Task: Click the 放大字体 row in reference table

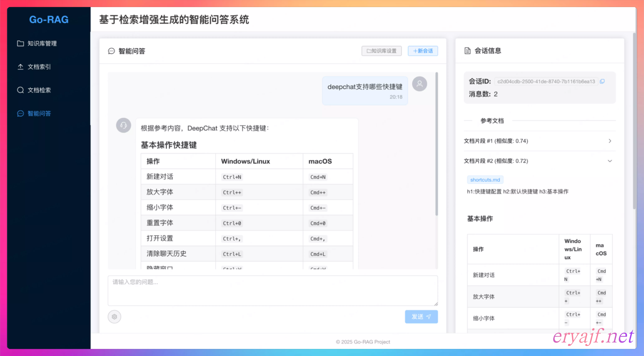Action: pyautogui.click(x=540, y=297)
